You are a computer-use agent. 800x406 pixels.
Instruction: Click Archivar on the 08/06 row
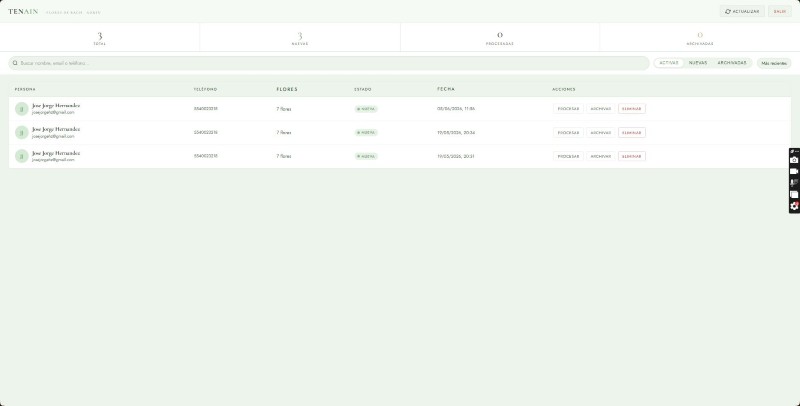coord(601,109)
